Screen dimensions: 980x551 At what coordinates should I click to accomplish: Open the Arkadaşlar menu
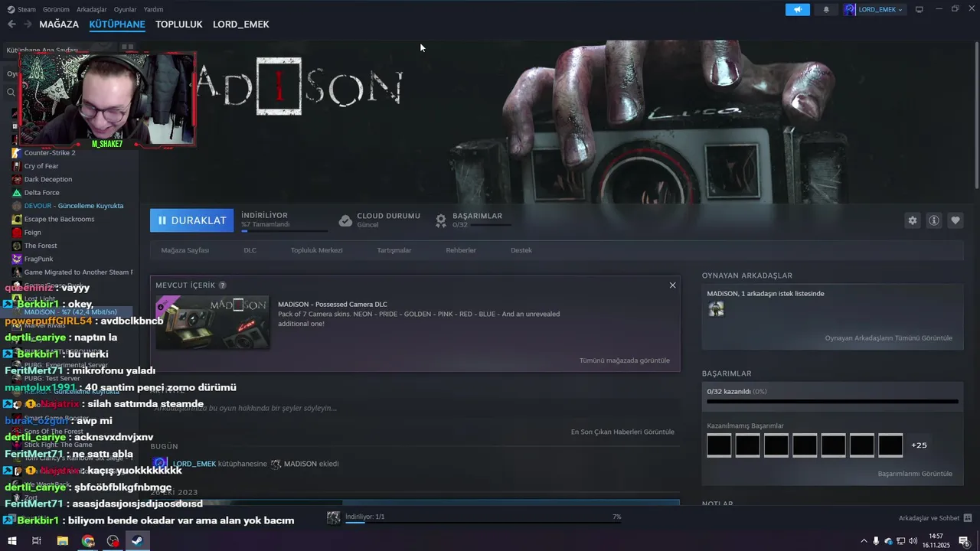tap(92, 9)
